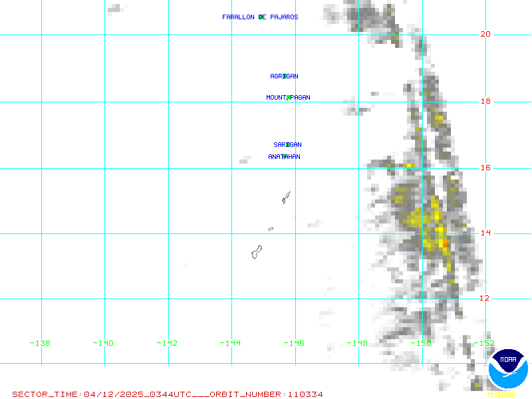Click longitude label -140
532x399 pixels.
[103, 343]
